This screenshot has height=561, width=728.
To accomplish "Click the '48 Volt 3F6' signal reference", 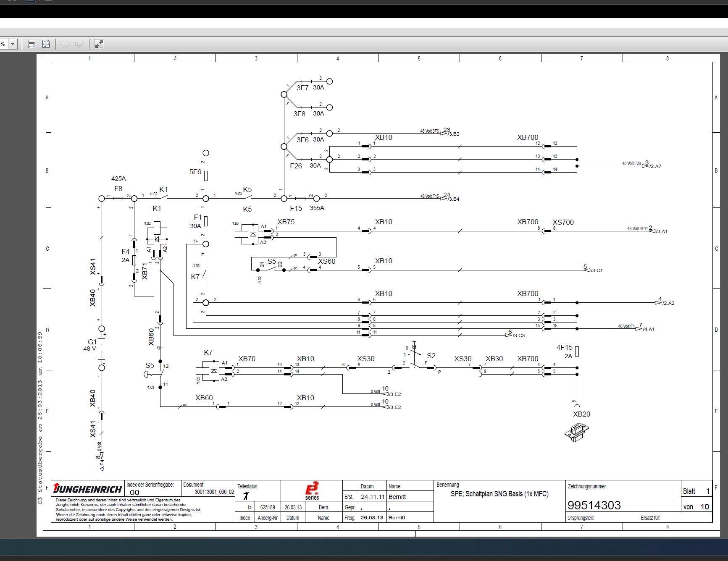I will (429, 131).
